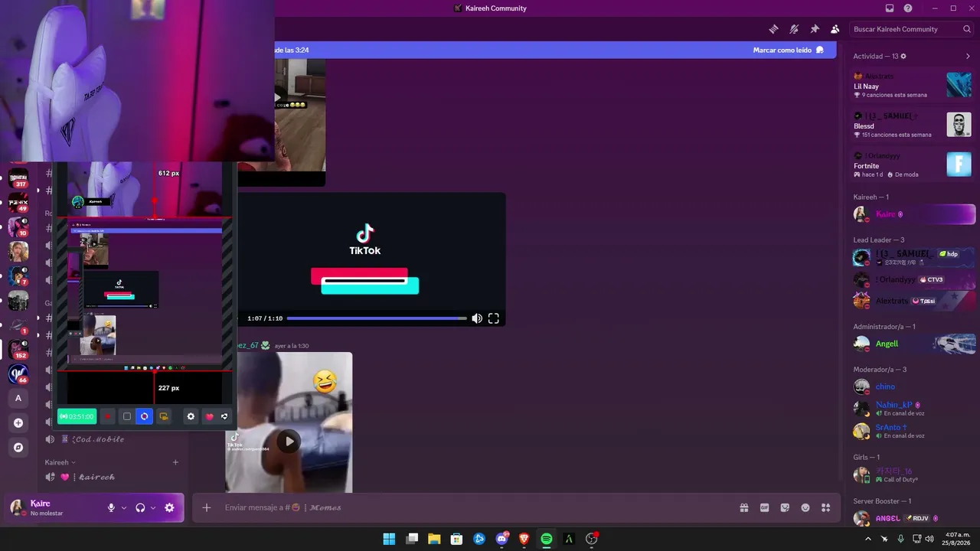Toggle microphone mute in user panel
Image resolution: width=980 pixels, height=551 pixels.
[x=111, y=507]
